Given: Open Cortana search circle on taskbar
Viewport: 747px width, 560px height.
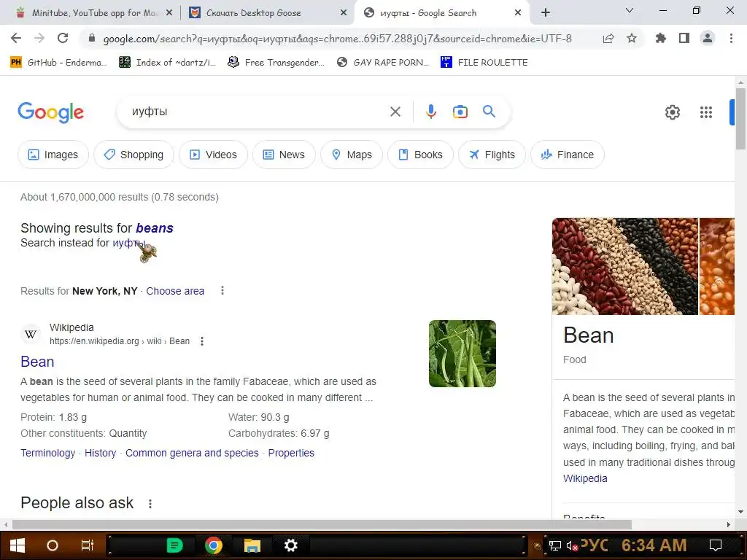Looking at the screenshot, I should tap(52, 545).
